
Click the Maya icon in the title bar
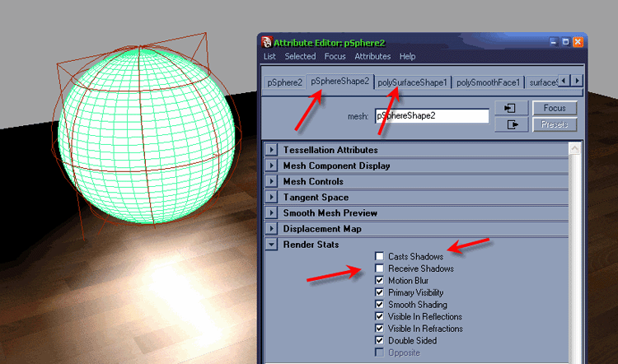coord(267,41)
